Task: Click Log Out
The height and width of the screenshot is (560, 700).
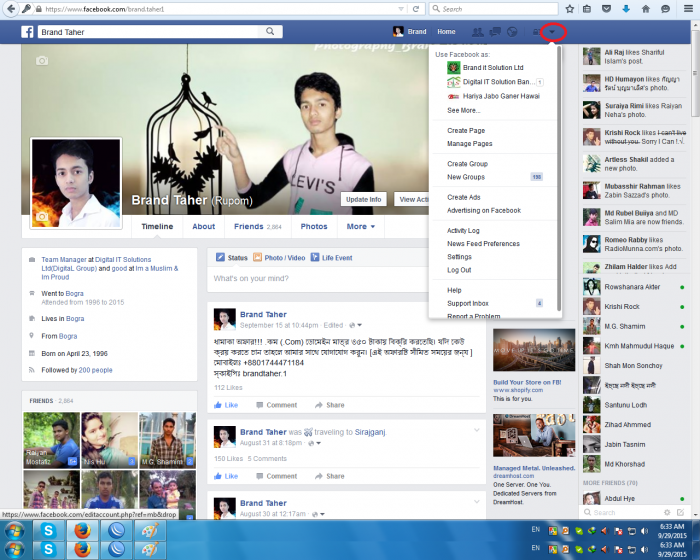Action: pos(459,270)
